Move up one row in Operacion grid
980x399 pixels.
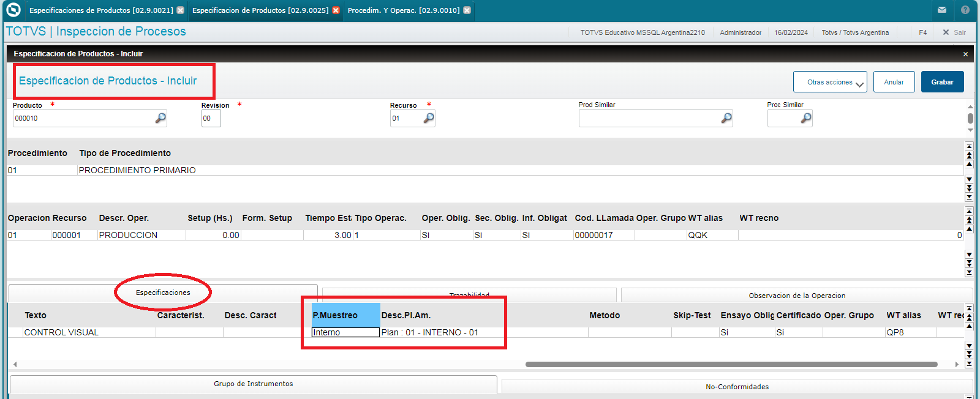click(x=969, y=229)
